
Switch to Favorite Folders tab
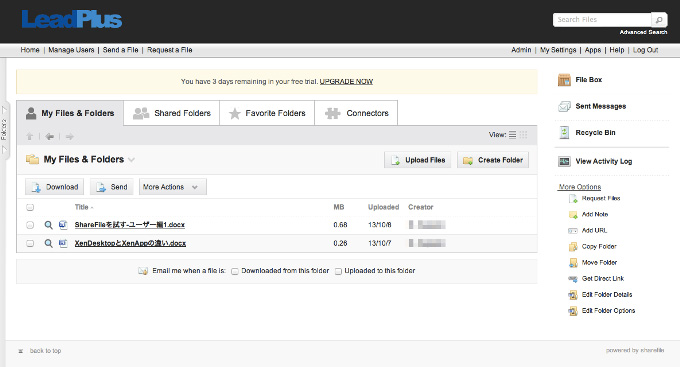pyautogui.click(x=267, y=113)
